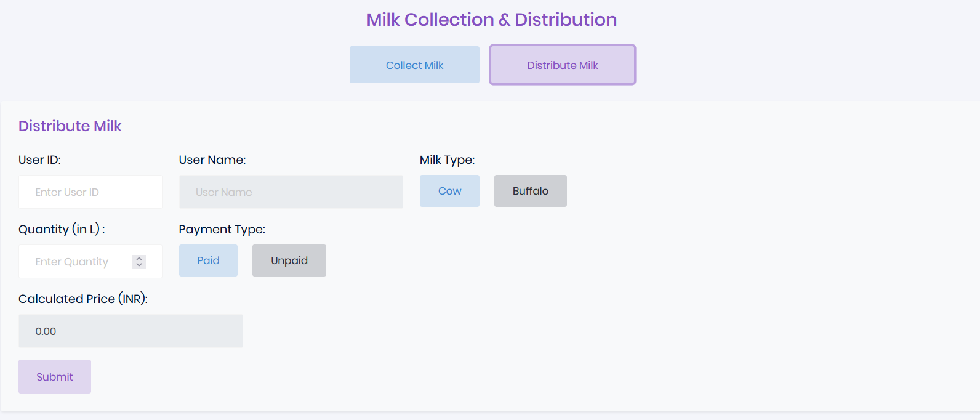Click the Submit button

coord(54,376)
